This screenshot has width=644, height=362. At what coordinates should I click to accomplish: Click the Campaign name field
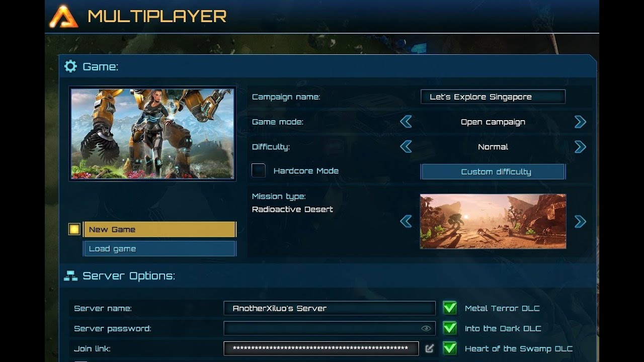(493, 97)
